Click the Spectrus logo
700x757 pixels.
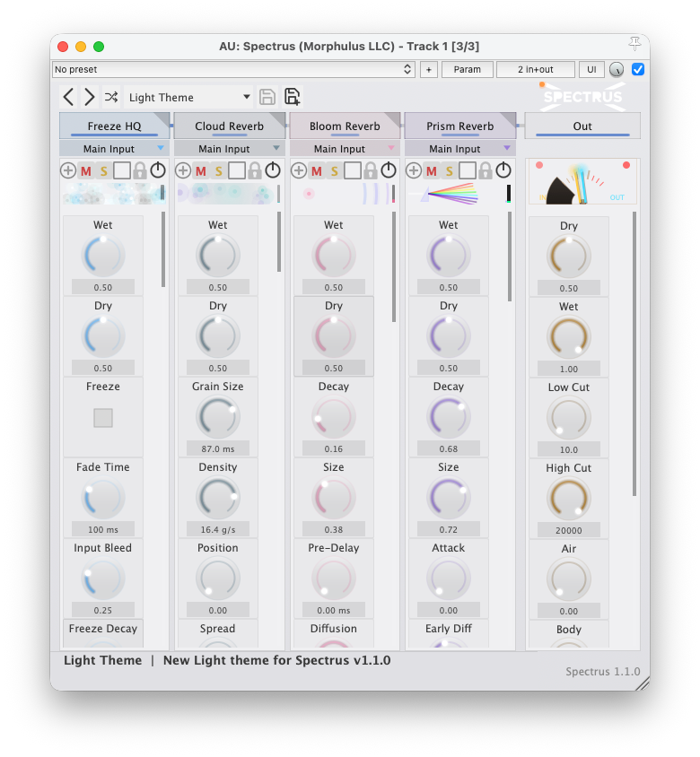point(583,97)
